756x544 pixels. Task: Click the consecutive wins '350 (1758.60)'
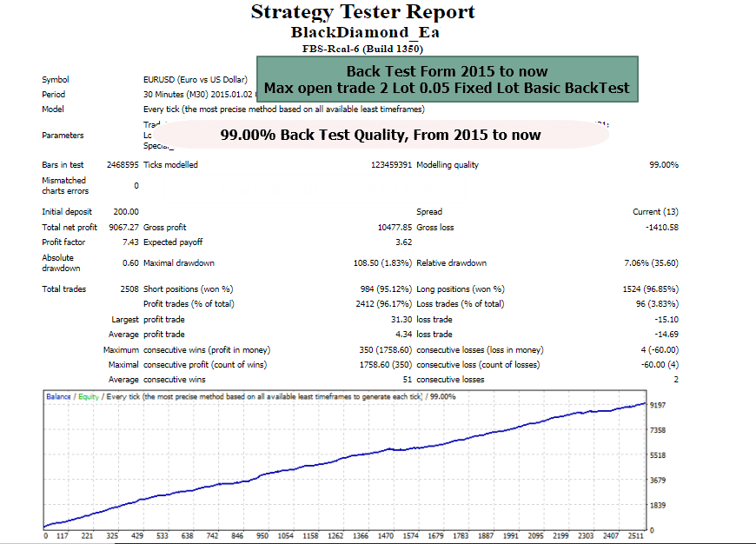[x=385, y=349]
